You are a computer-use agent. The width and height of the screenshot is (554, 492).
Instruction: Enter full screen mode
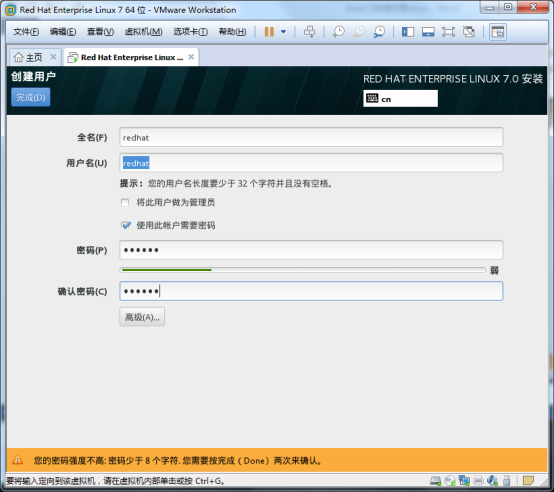coord(448,32)
